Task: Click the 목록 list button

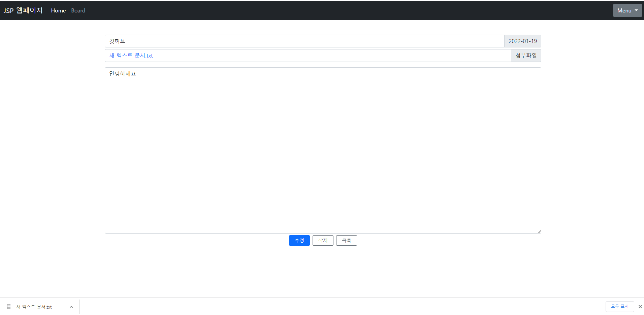Action: [346, 240]
